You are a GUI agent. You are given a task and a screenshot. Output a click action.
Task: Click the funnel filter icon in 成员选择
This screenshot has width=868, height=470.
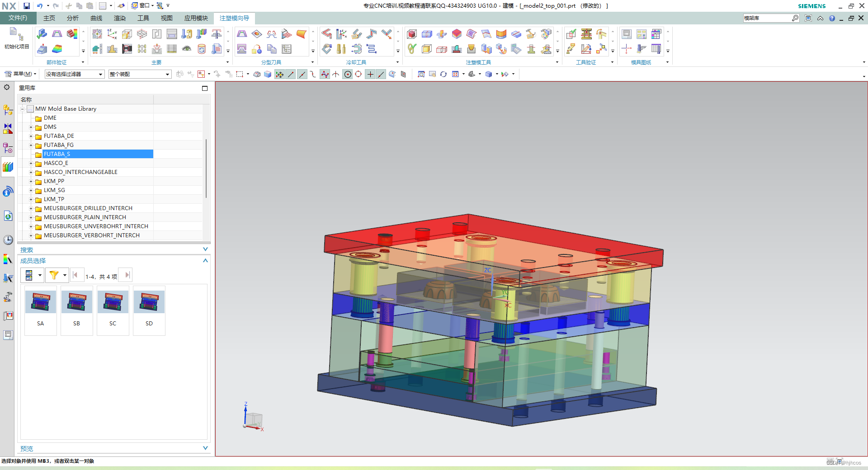54,275
